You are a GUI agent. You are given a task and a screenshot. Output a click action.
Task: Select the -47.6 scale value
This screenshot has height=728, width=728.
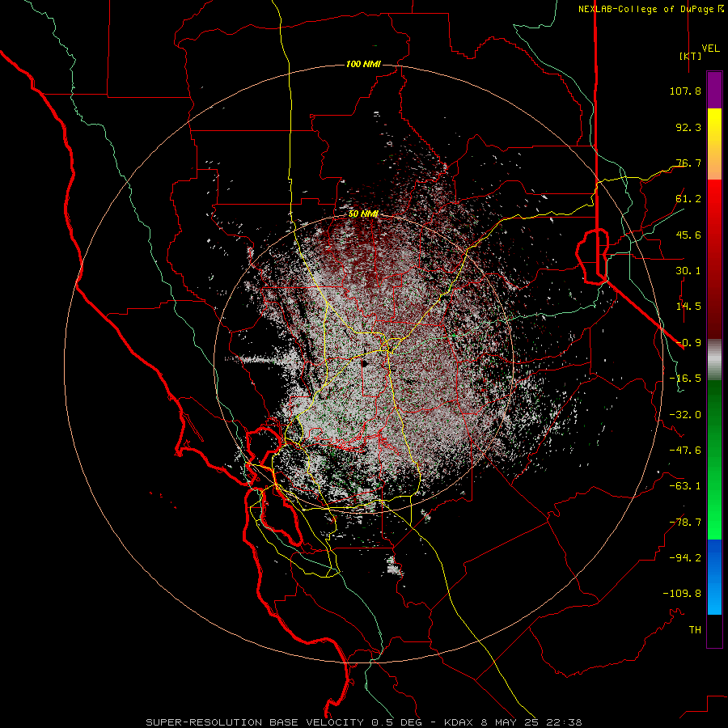(x=685, y=451)
